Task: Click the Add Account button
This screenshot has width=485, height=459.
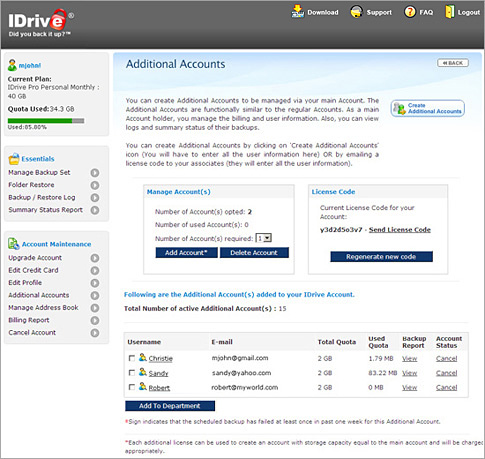Action: [186, 253]
